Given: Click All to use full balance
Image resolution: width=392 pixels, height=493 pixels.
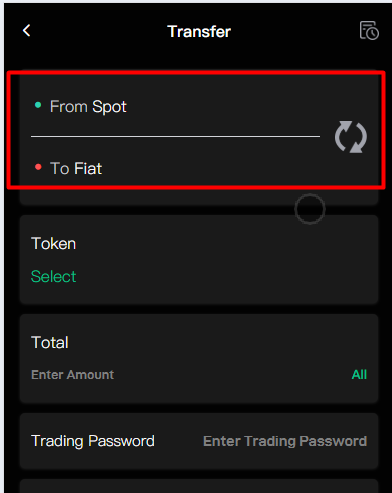Looking at the screenshot, I should (x=359, y=375).
